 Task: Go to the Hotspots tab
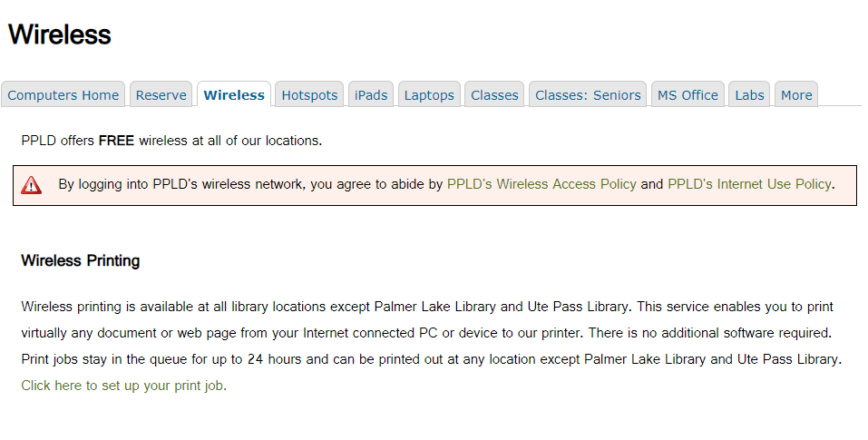pyautogui.click(x=309, y=95)
